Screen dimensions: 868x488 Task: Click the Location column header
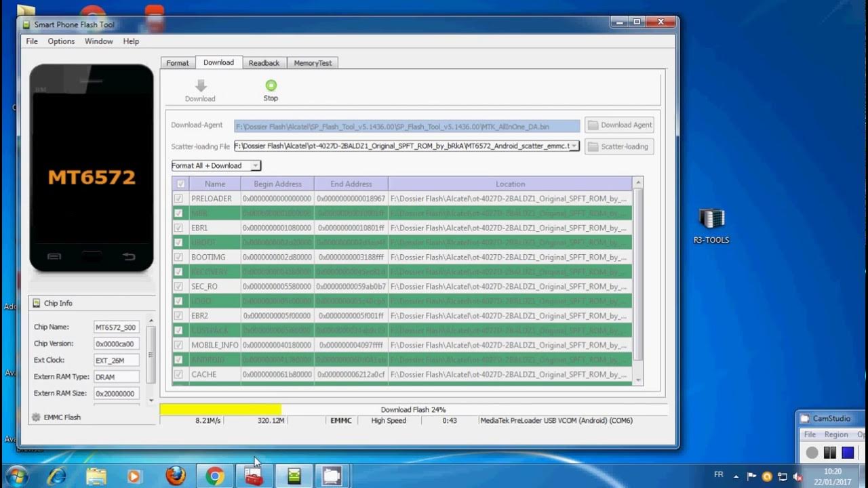510,184
